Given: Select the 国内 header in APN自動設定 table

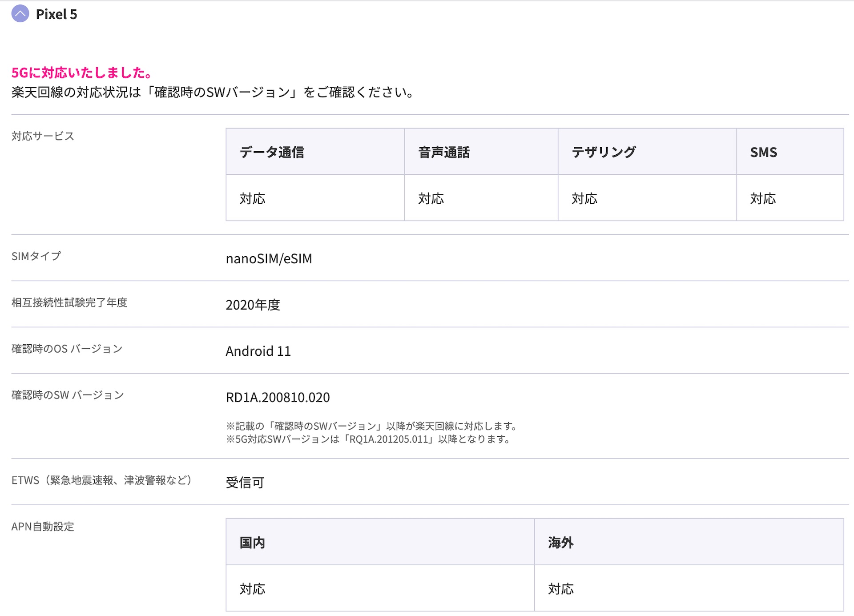Looking at the screenshot, I should (251, 543).
